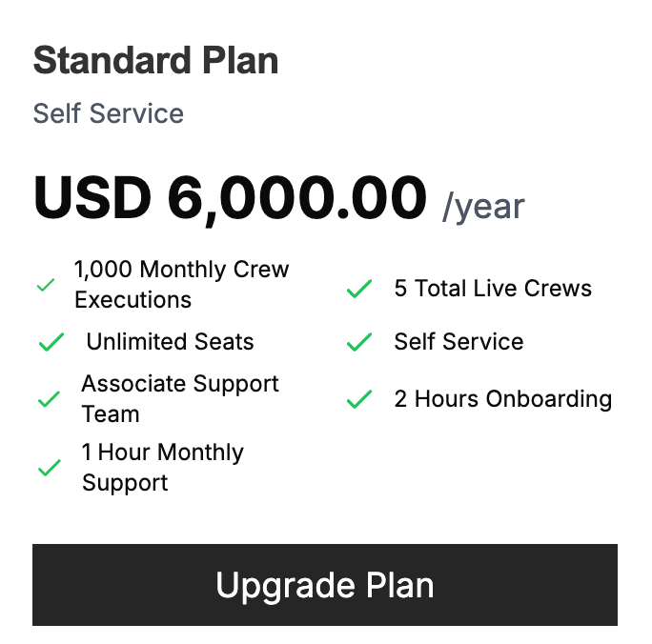652x644 pixels.
Task: Click the Self Service subtitle under plan title
Action: tap(109, 113)
